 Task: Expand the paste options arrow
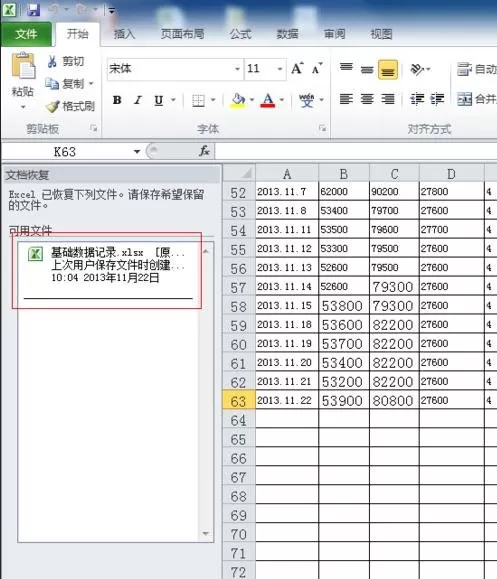[23, 107]
